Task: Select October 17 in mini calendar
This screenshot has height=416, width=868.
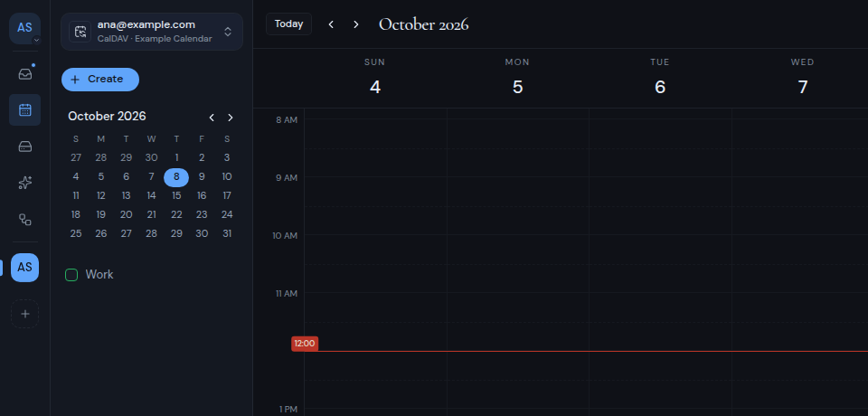Action: tap(227, 195)
